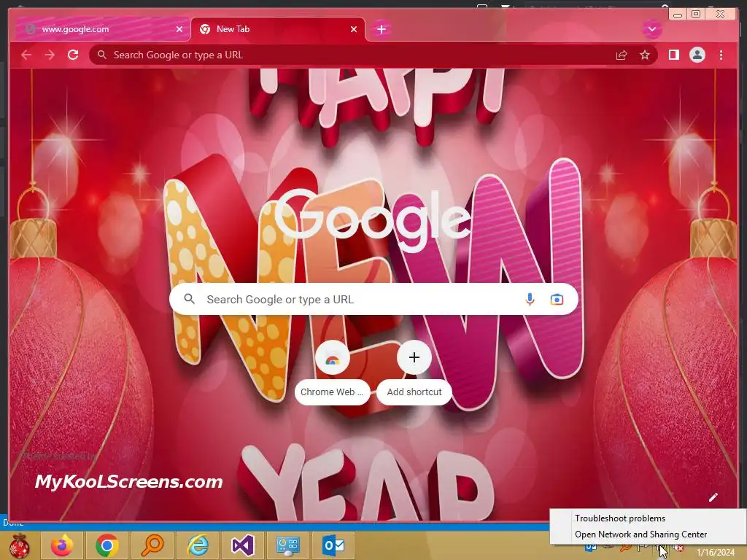Click the Add shortcut label
Image resolution: width=747 pixels, height=560 pixels.
tap(414, 392)
